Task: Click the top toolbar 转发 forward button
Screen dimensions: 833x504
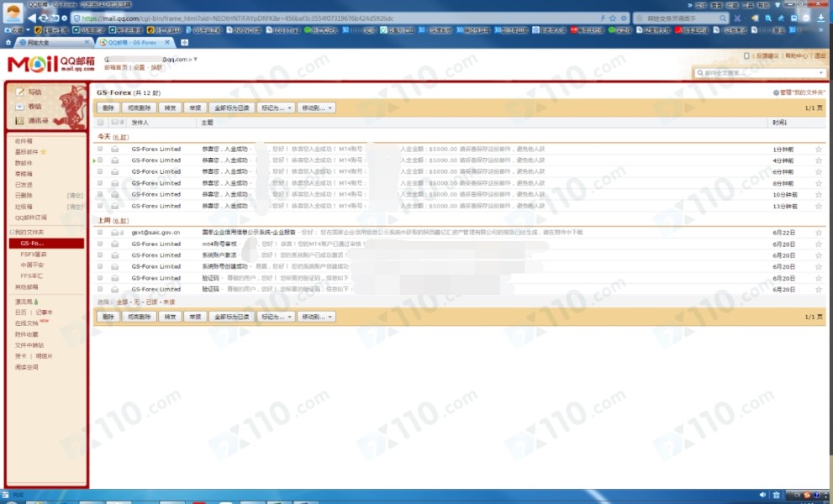Action: [x=170, y=108]
